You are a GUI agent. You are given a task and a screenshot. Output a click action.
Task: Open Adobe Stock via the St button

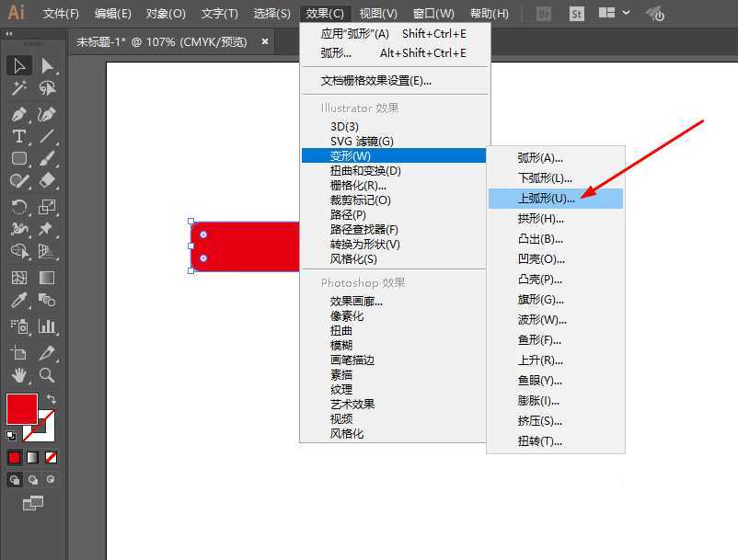(x=576, y=14)
